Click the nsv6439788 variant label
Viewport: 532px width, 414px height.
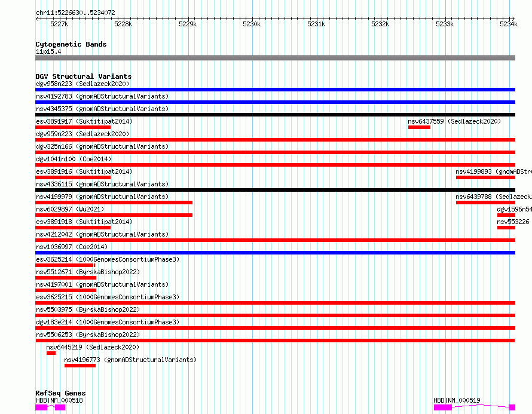tap(494, 197)
